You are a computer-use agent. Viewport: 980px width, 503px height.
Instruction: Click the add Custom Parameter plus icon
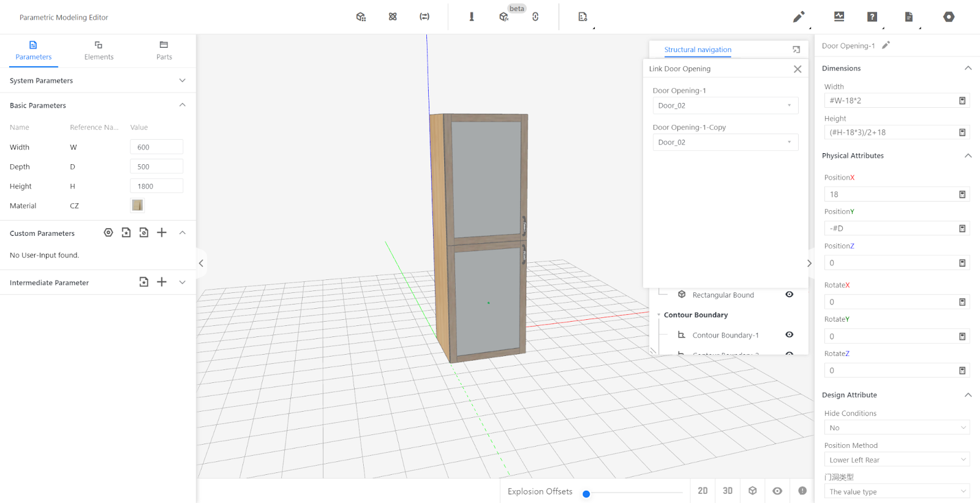point(162,233)
